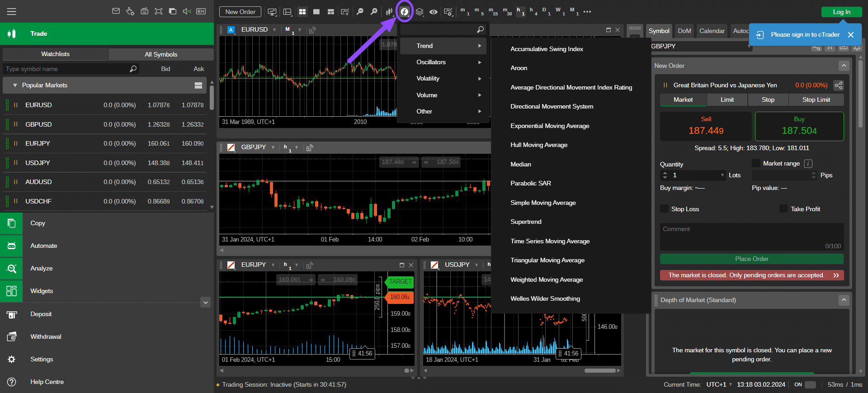The image size is (868, 393).
Task: Open EURUSD chart symbol dropdown
Action: pyautogui.click(x=274, y=30)
